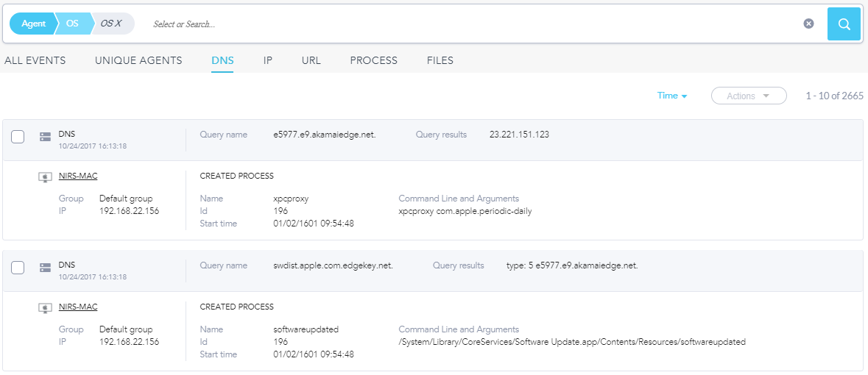Image resolution: width=868 pixels, height=375 pixels.
Task: Open the UNIQUE AGENTS tab
Action: pyautogui.click(x=138, y=60)
